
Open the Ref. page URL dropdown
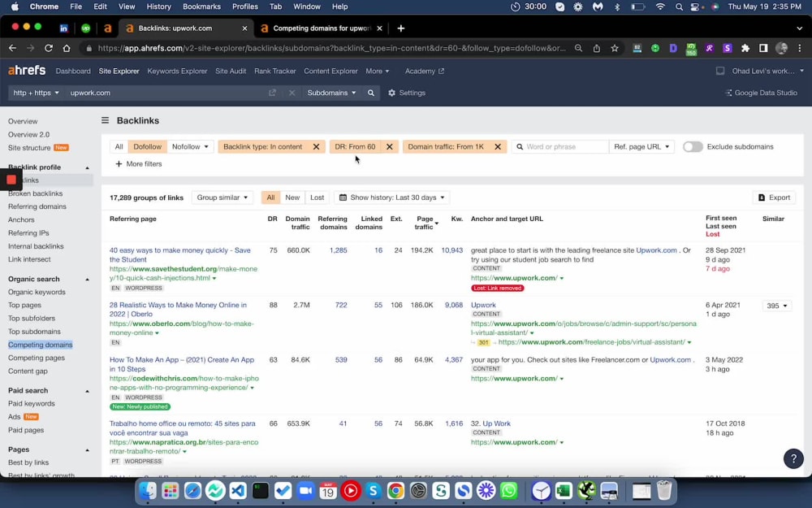641,146
